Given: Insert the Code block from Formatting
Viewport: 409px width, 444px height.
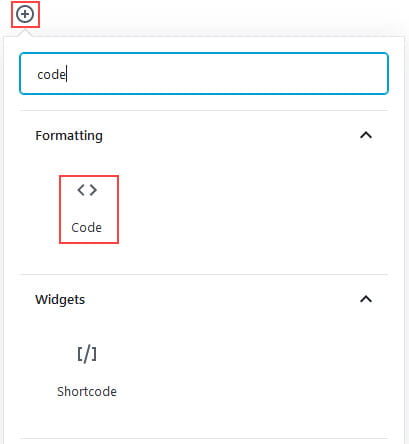Looking at the screenshot, I should point(89,209).
